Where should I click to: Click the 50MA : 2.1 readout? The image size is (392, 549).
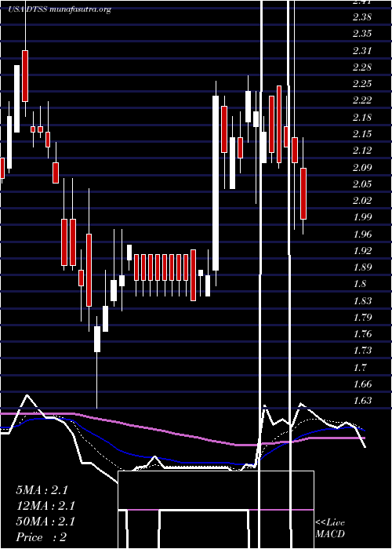tap(45, 522)
